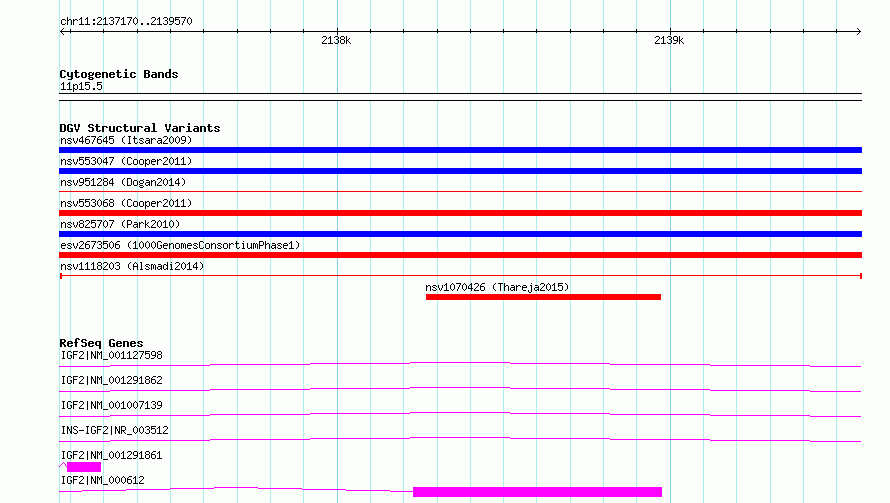Click the right arrow of the ruler
This screenshot has height=503, width=890.
(858, 31)
